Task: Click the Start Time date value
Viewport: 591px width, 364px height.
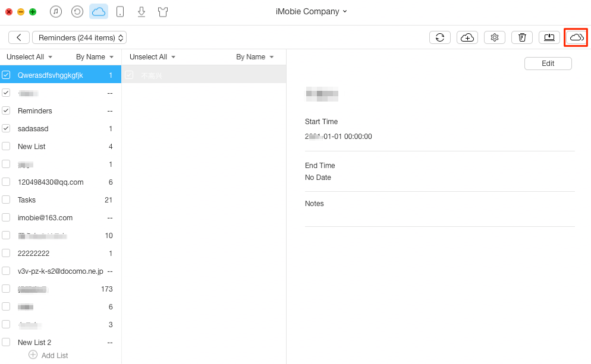Action: [x=338, y=136]
